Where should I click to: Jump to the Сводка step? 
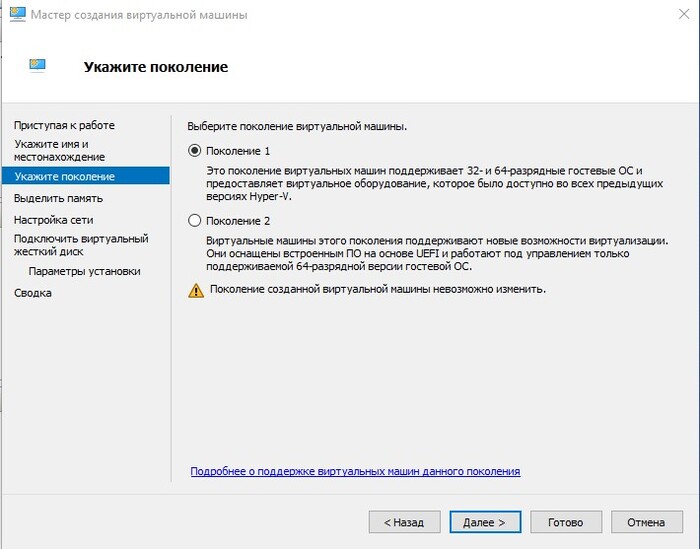[33, 293]
